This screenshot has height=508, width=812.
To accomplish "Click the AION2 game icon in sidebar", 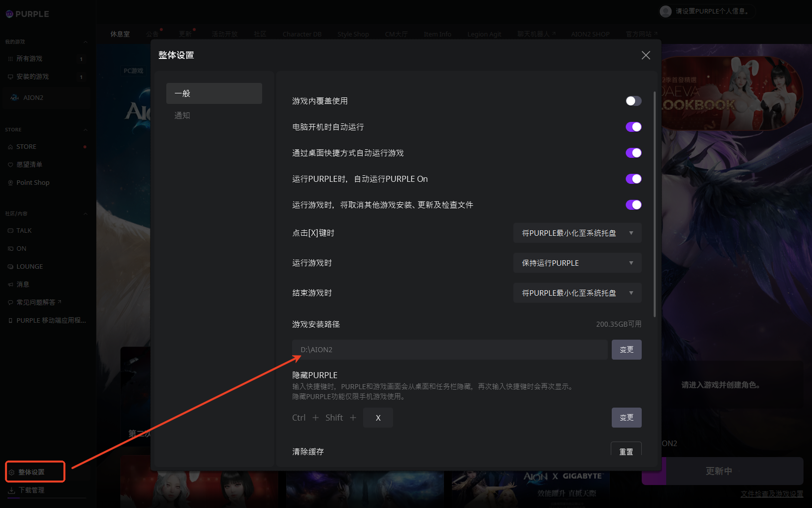I will click(15, 98).
